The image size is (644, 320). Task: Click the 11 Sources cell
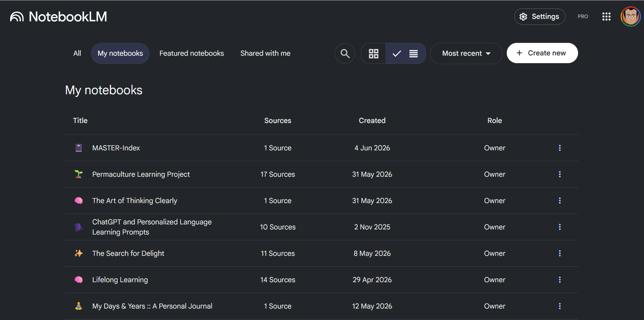(278, 253)
